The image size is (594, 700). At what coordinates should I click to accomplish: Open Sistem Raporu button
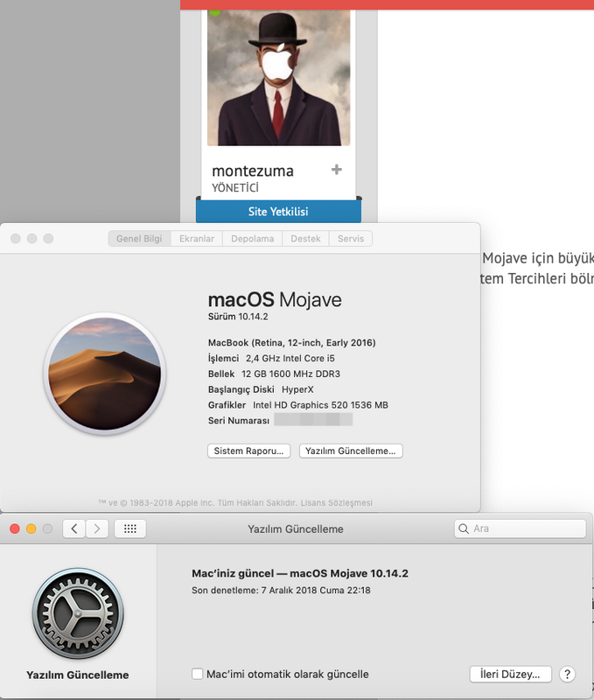point(248,451)
